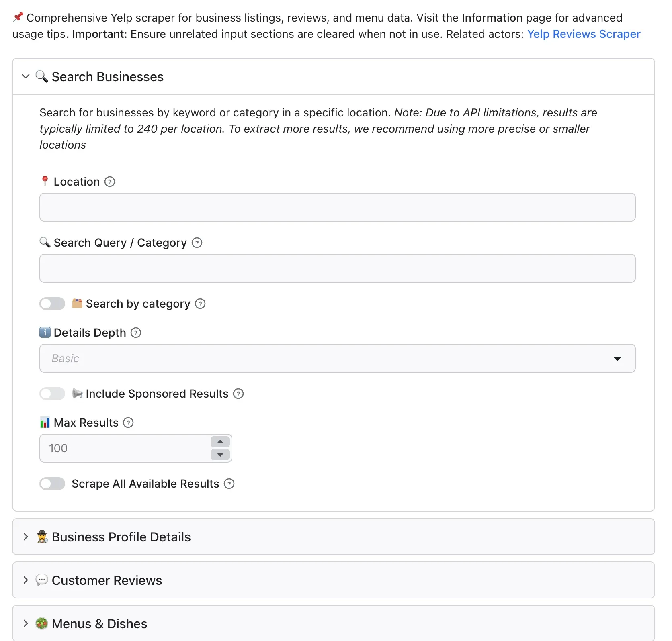Image resolution: width=672 pixels, height=641 pixels.
Task: Turn on Scrape All Available Results
Action: click(52, 484)
